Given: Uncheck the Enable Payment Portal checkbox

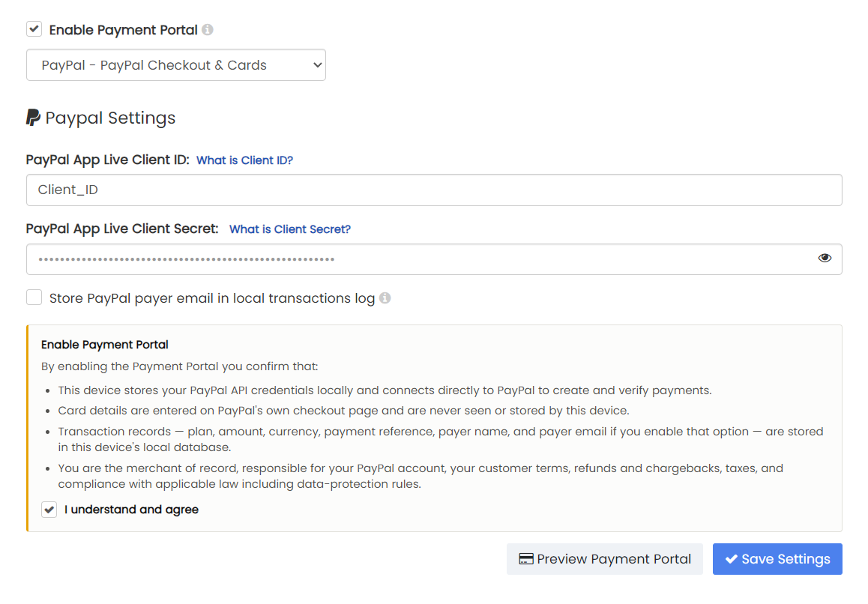Looking at the screenshot, I should click(x=34, y=29).
